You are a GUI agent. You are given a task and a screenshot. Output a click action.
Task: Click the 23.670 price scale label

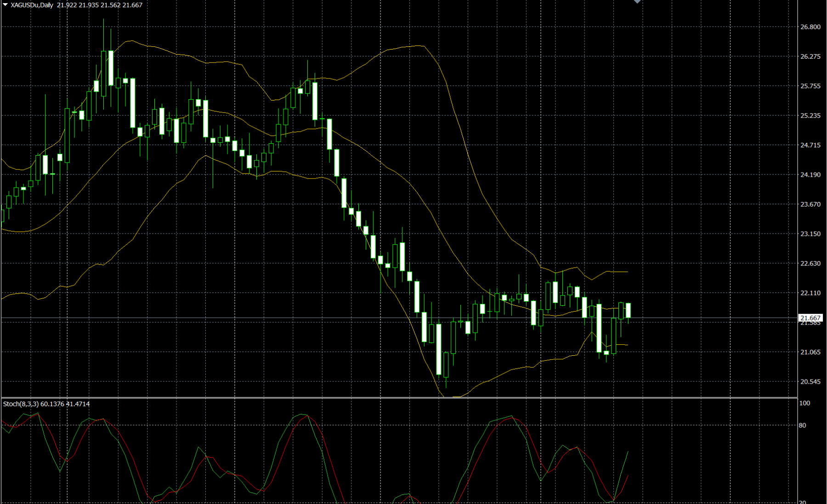tap(810, 204)
